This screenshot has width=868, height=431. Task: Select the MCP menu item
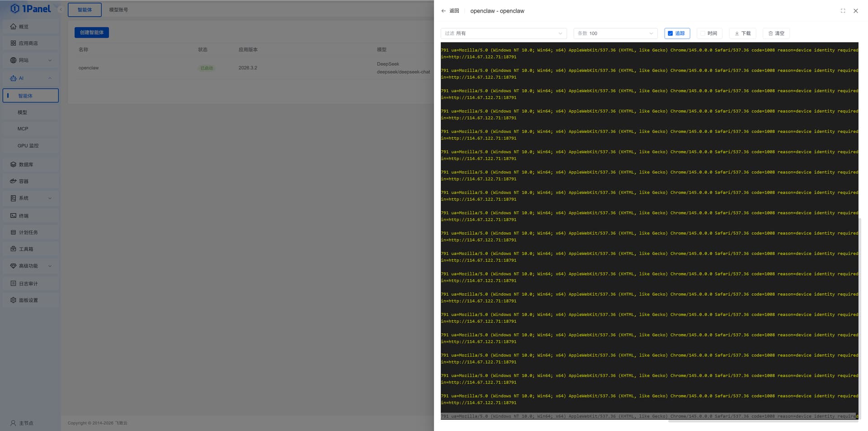click(x=23, y=129)
